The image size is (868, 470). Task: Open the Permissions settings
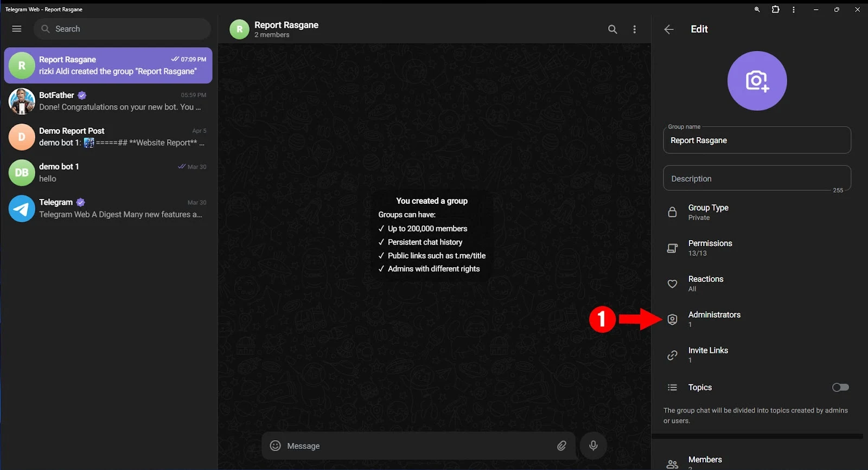(757, 248)
